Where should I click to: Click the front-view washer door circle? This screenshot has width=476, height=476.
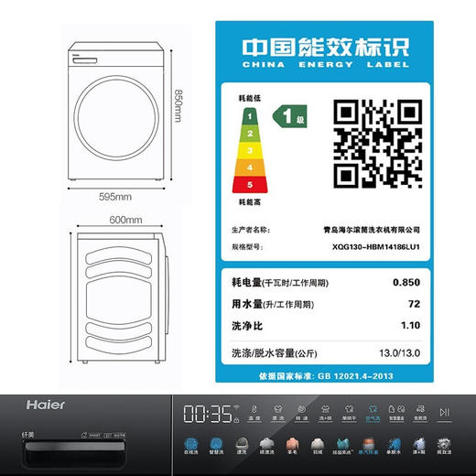116,118
